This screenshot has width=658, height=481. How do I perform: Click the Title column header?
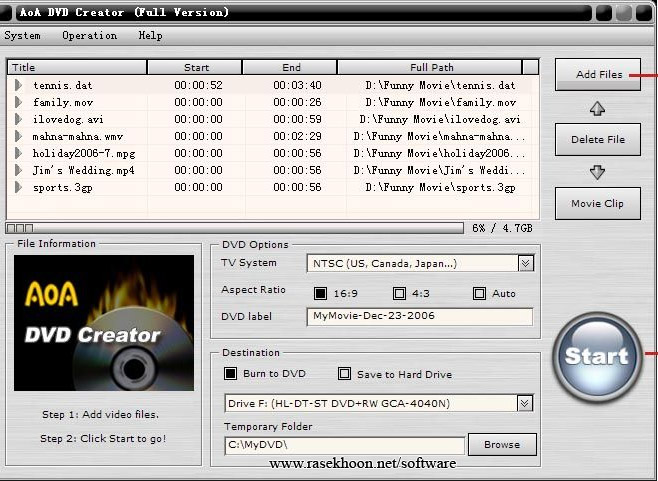77,67
